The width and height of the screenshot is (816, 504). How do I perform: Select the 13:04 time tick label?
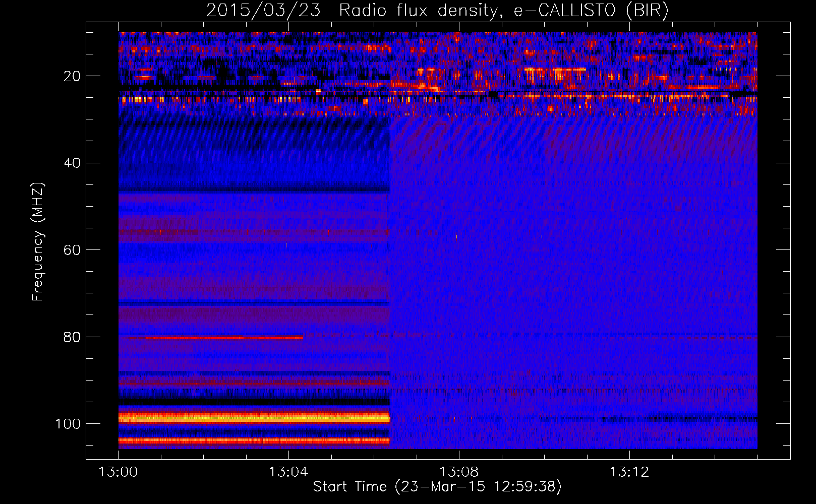click(288, 472)
